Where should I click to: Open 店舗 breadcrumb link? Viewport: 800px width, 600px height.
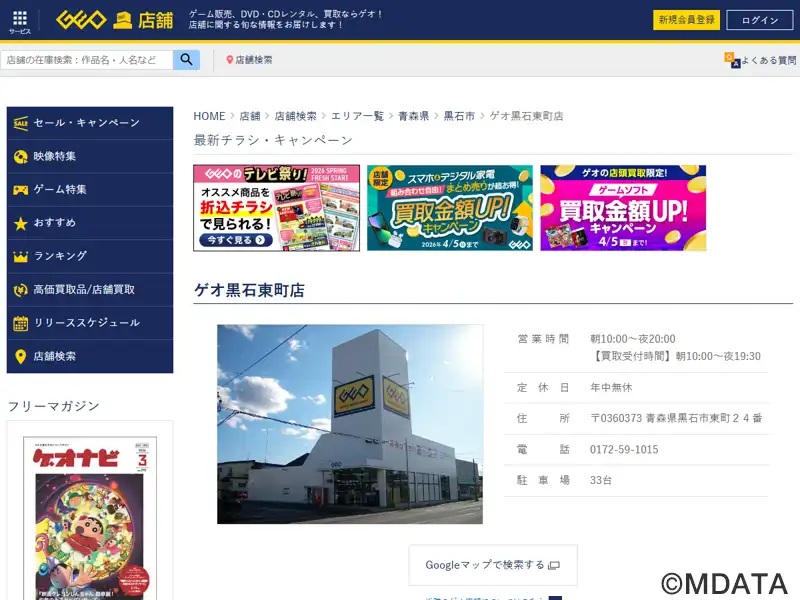[x=250, y=116]
